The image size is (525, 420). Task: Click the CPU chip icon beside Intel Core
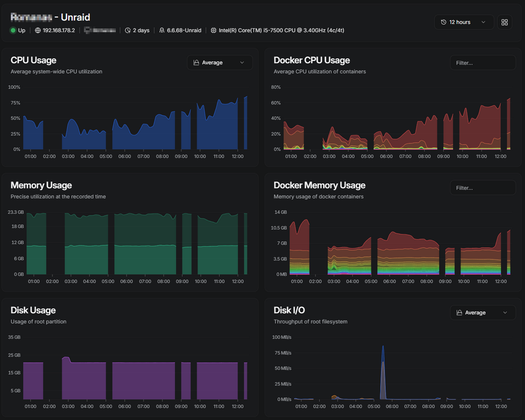coord(213,30)
